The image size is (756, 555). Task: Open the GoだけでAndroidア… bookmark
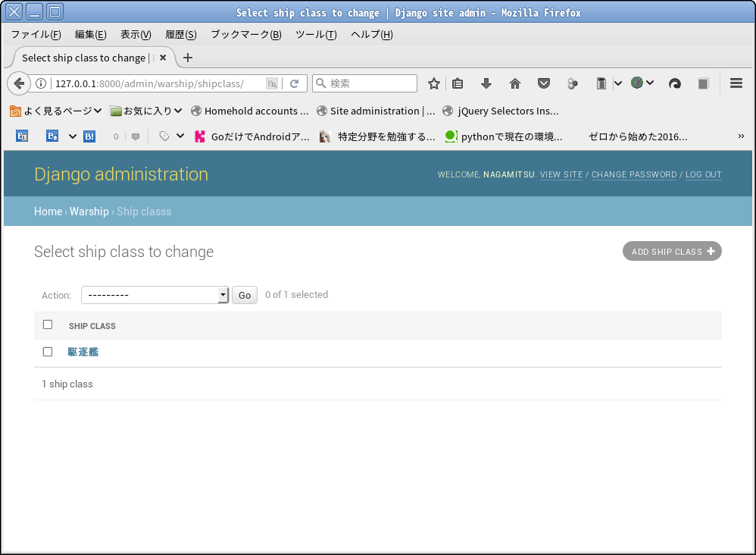tap(252, 136)
